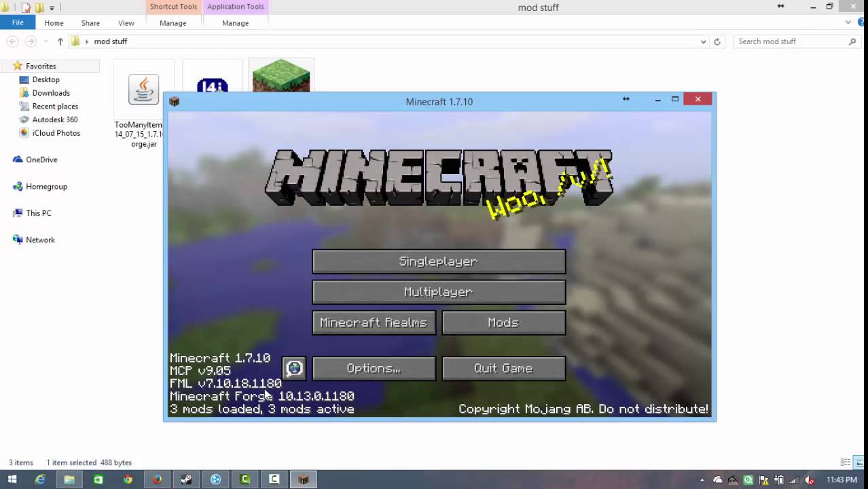The height and width of the screenshot is (489, 868).
Task: Open the Mods list in Minecraft
Action: pyautogui.click(x=503, y=323)
